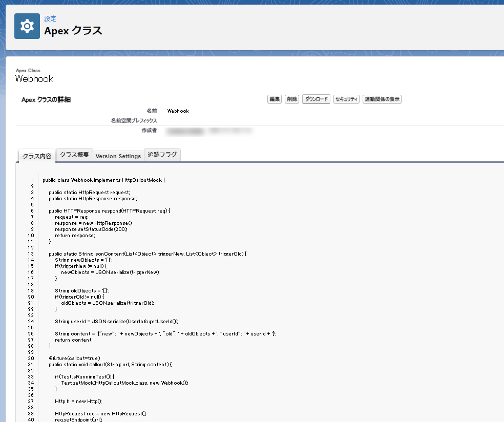Click the Apex クラスの詳細 section heading
This screenshot has height=422, width=504.
point(46,100)
